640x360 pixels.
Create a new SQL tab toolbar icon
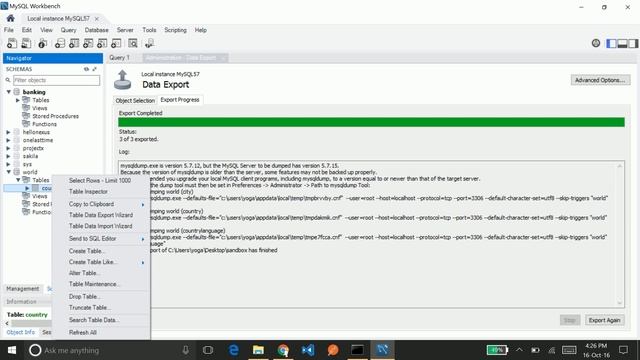pos(12,43)
